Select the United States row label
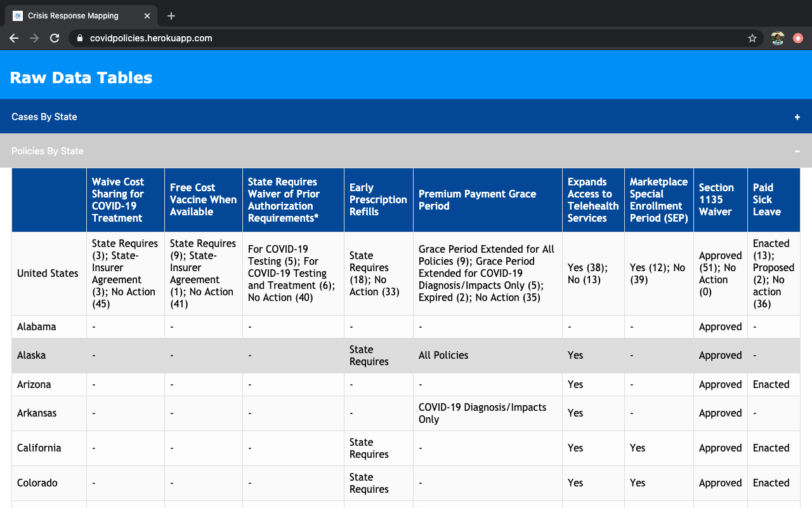Screen dimensions: 812x508 click(48, 273)
